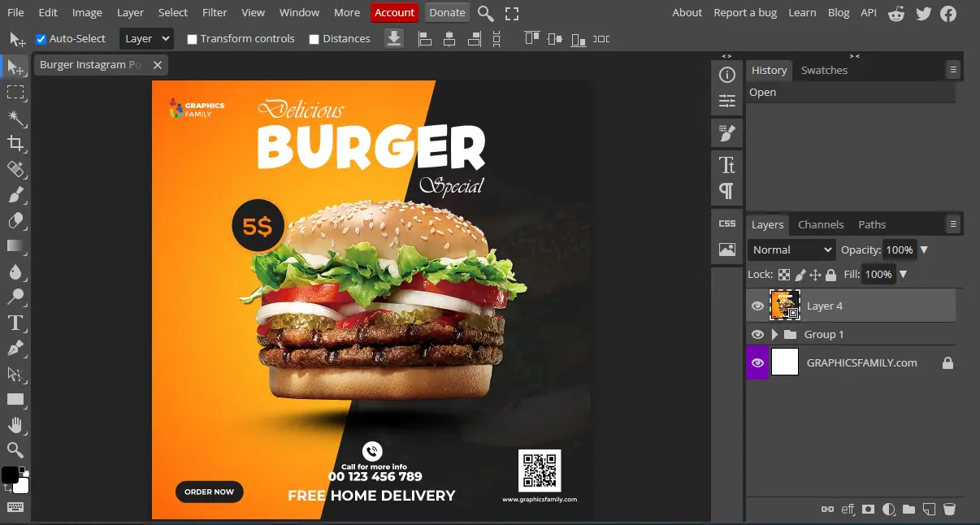Select the Blur drop tool

point(15,271)
